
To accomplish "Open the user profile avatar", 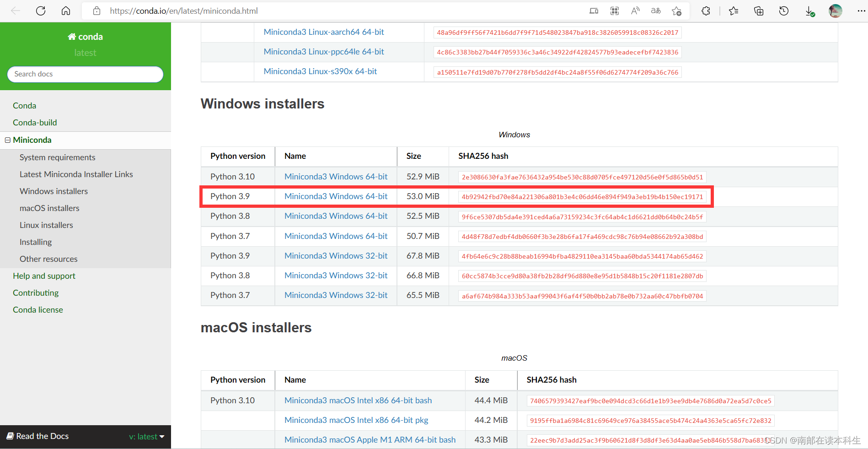I will (x=835, y=11).
